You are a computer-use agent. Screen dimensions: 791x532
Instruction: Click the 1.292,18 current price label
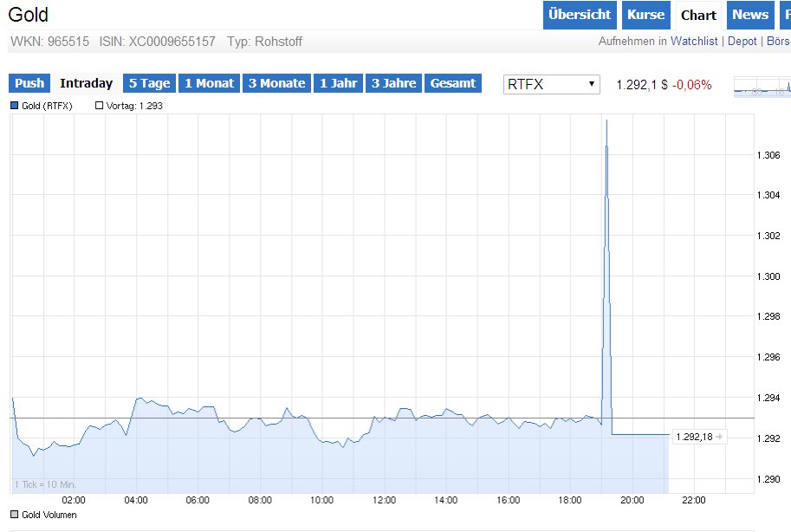[x=700, y=437]
